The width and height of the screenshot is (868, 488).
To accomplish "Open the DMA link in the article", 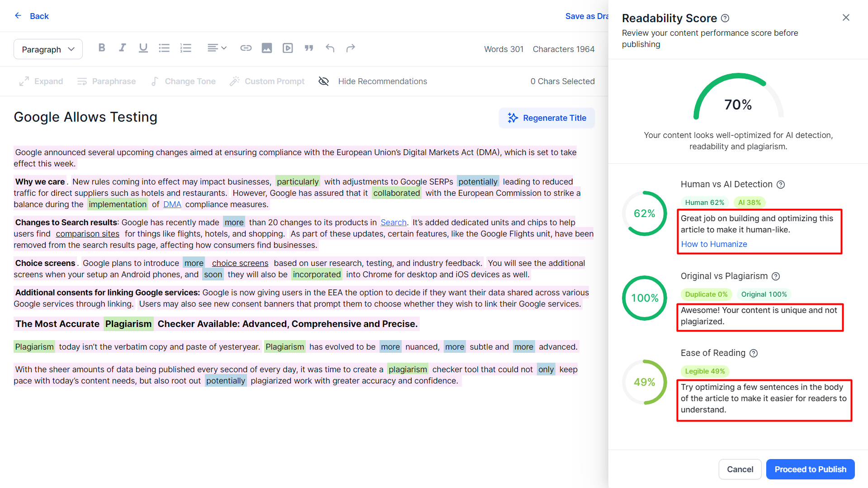I will pos(172,204).
